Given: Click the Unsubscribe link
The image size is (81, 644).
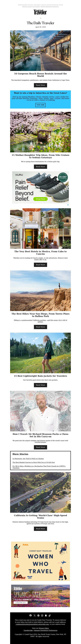Looking at the screenshot, I should pos(28,631).
